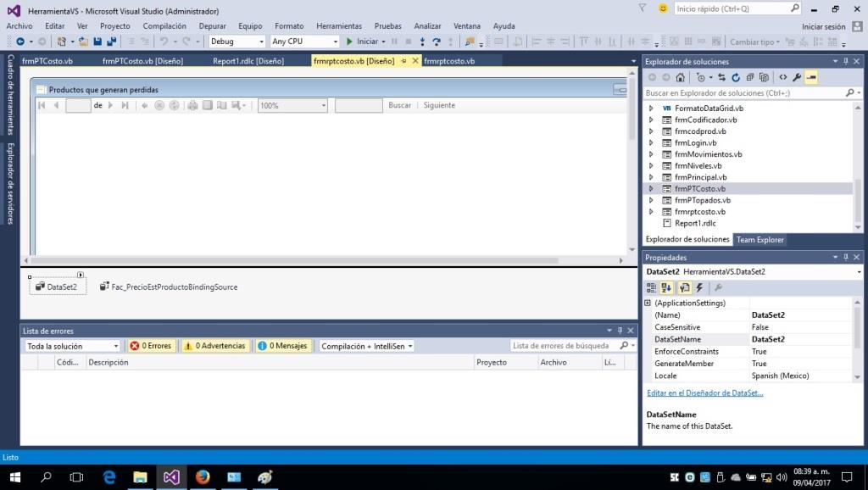Switch to the Report1.rdlc [Diseño] tab
Screen dimensions: 868x490
(x=248, y=61)
